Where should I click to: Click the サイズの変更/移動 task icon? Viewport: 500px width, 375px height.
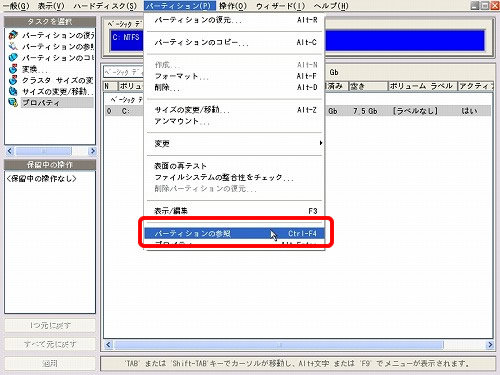click(x=13, y=91)
